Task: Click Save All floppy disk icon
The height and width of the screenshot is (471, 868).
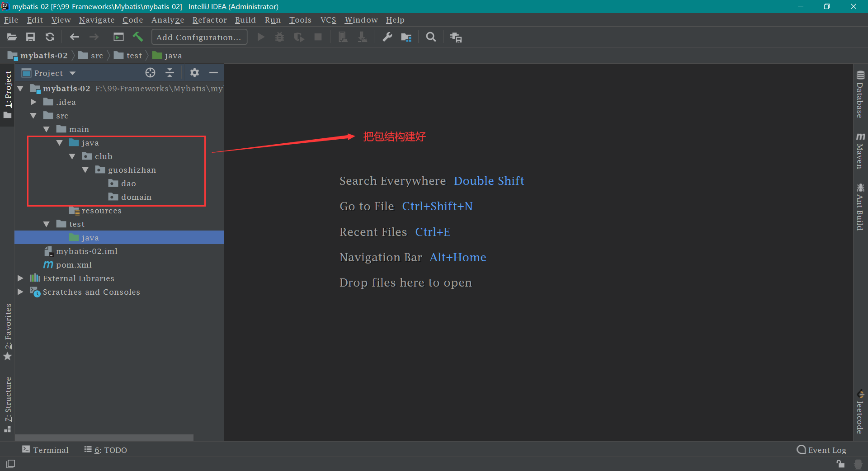Action: coord(31,37)
